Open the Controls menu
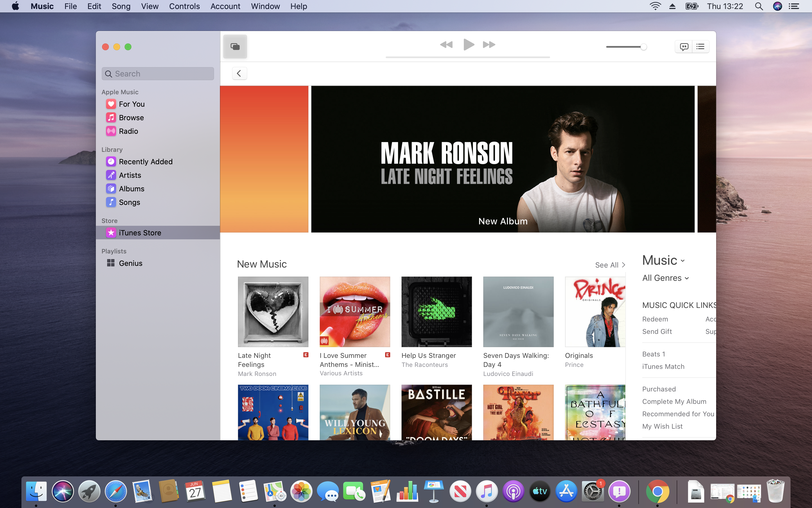The height and width of the screenshot is (508, 812). point(184,6)
